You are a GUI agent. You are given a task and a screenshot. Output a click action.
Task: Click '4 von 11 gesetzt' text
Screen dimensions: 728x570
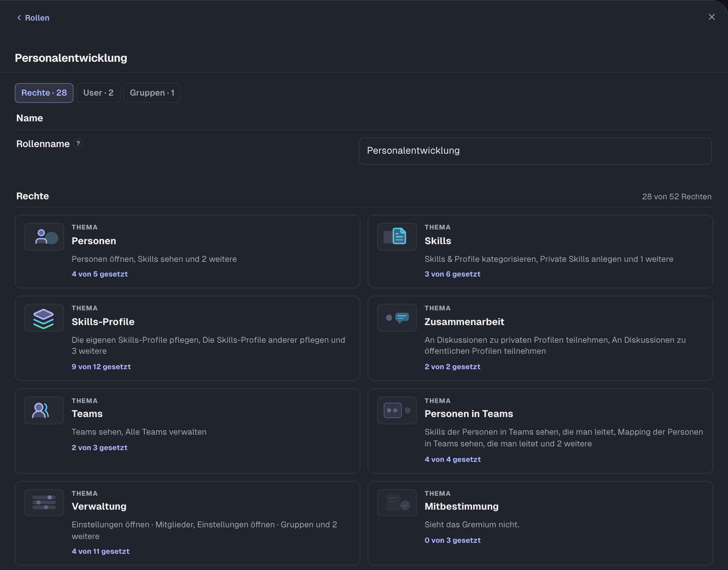tap(100, 551)
